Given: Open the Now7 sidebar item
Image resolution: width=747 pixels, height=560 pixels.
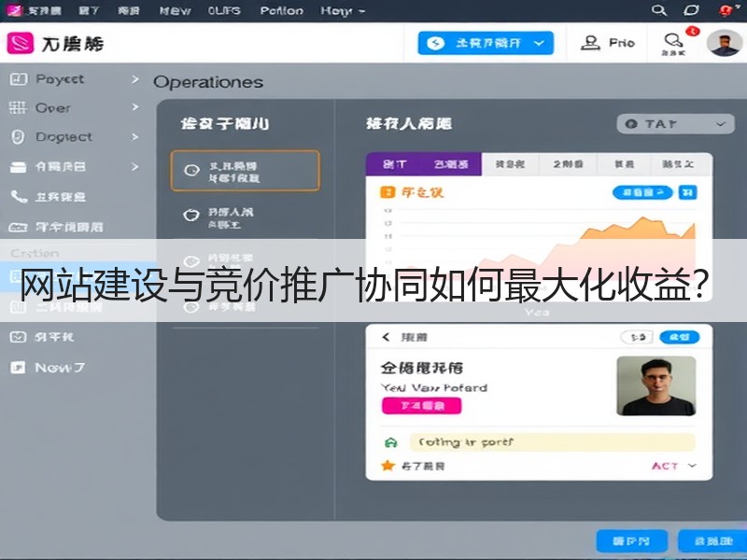Looking at the screenshot, I should pos(48,368).
